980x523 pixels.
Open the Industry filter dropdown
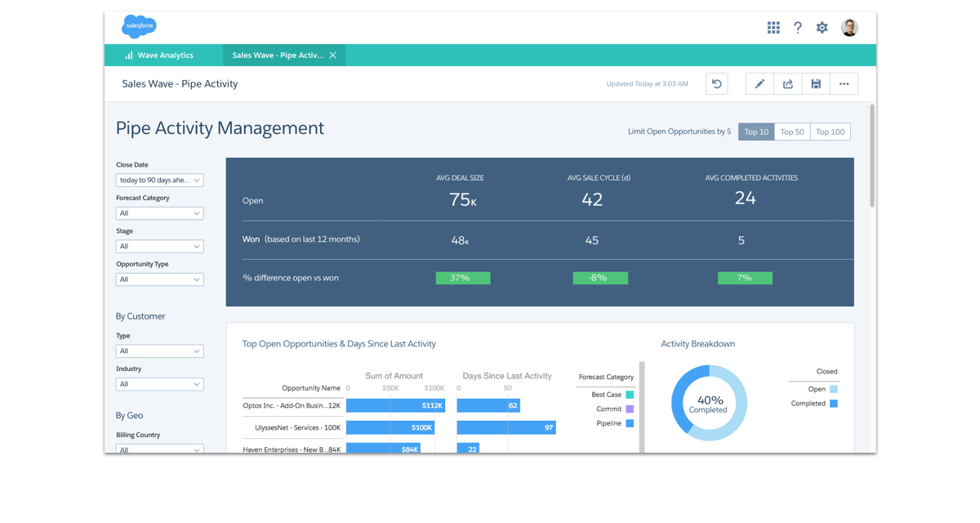click(159, 384)
